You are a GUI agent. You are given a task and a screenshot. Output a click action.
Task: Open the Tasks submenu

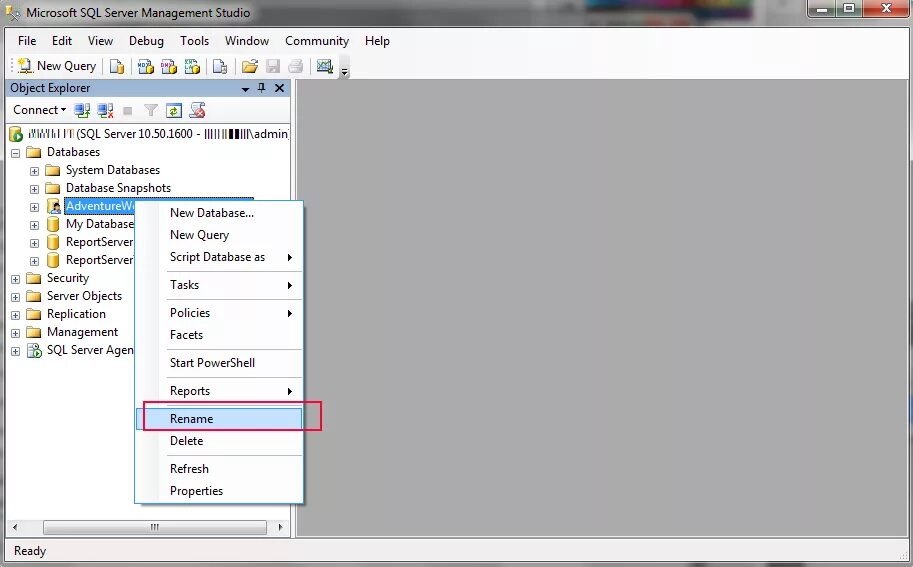pos(219,285)
